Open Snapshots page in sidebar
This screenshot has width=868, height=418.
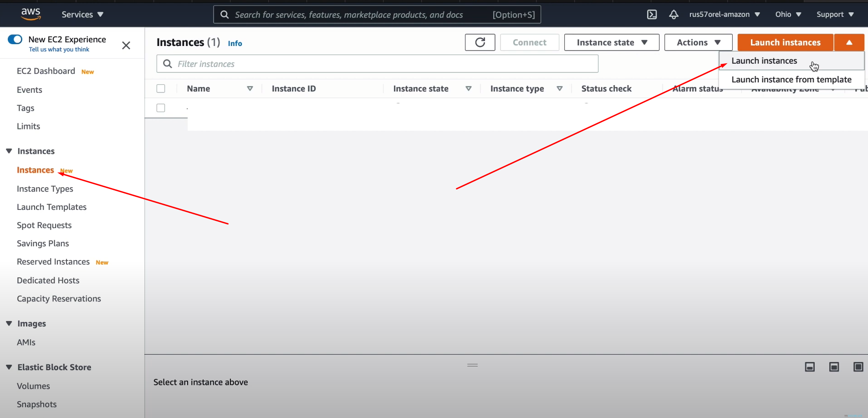click(37, 404)
